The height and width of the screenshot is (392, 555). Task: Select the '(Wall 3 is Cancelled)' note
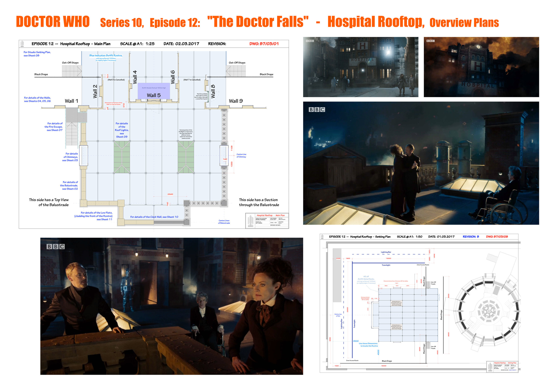tap(116, 80)
